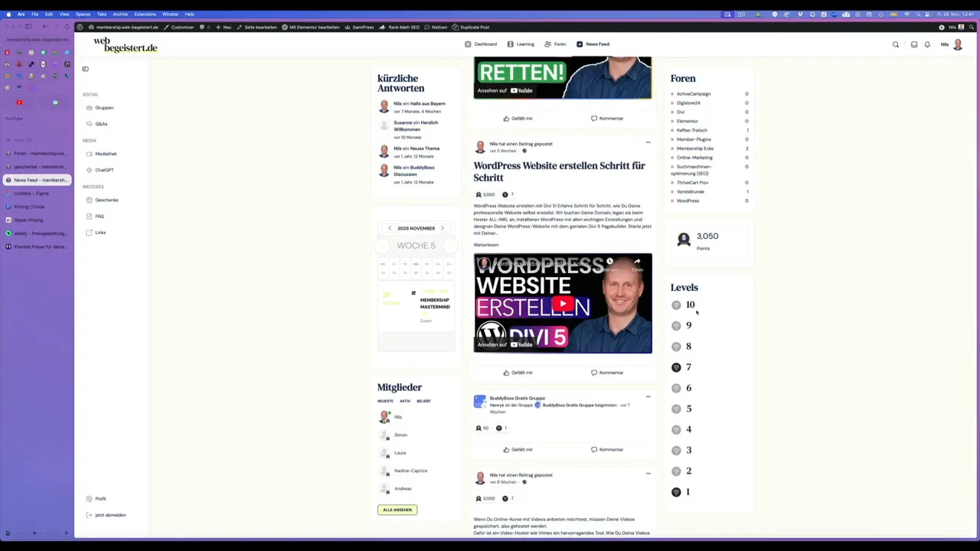Open Mediathek via its sidebar icon
Screen dimensions: 980x551
[x=89, y=153]
